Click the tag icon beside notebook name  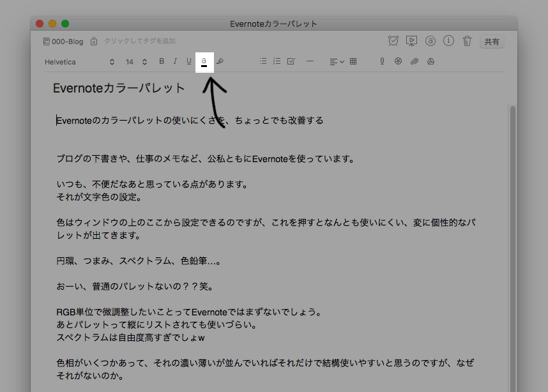coord(94,41)
